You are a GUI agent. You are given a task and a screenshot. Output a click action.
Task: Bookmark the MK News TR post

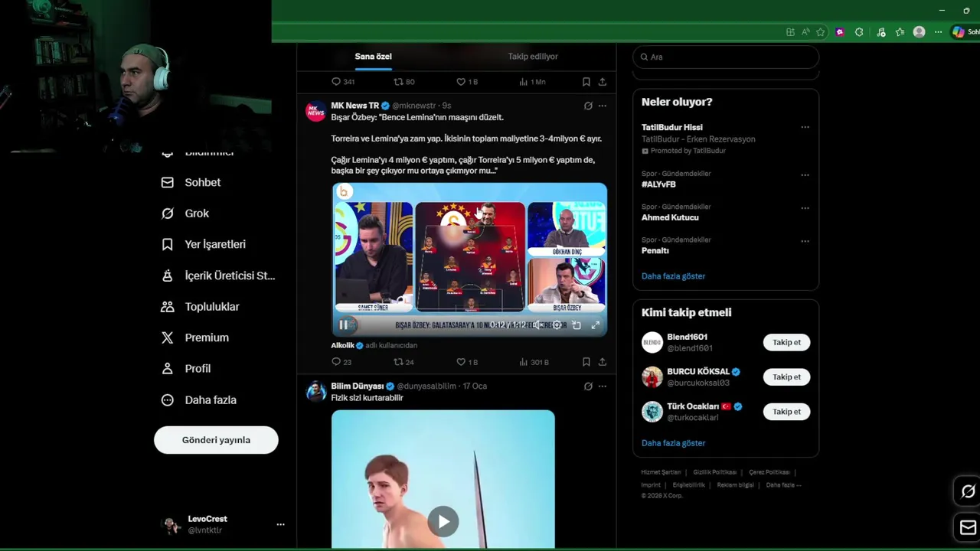(586, 362)
